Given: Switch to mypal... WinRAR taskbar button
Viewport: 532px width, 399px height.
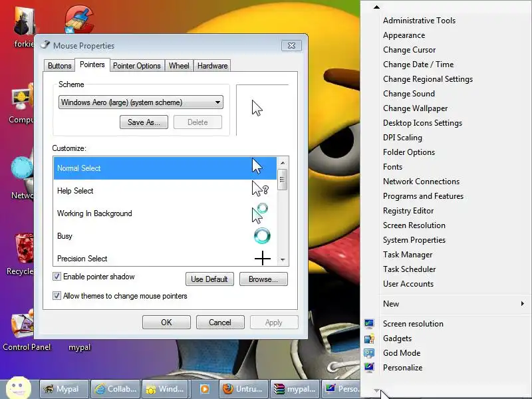Looking at the screenshot, I should [295, 389].
